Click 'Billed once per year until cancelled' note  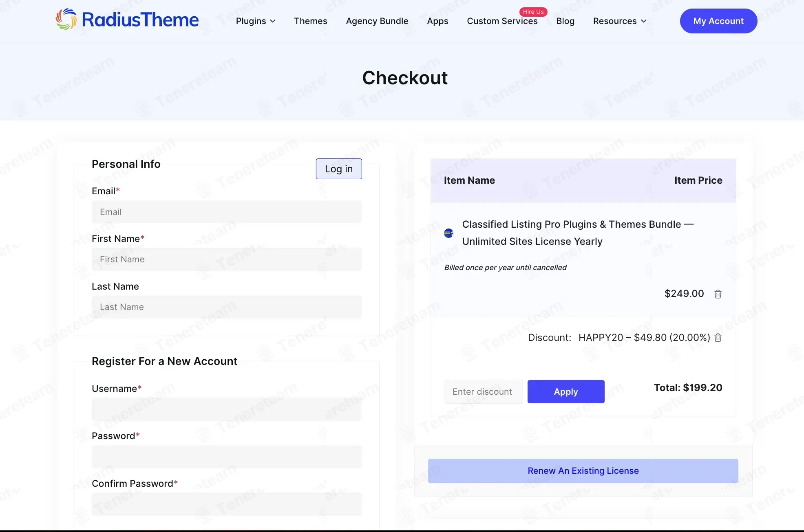[x=505, y=268]
